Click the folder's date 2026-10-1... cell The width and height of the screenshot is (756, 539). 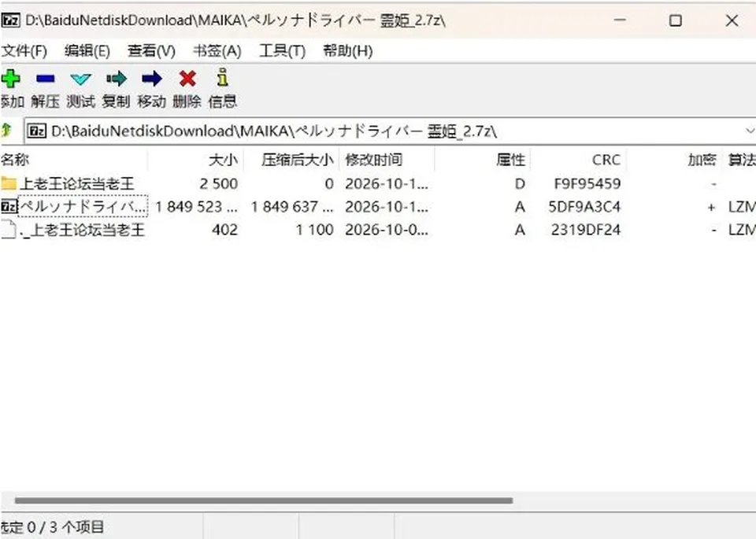tap(386, 183)
